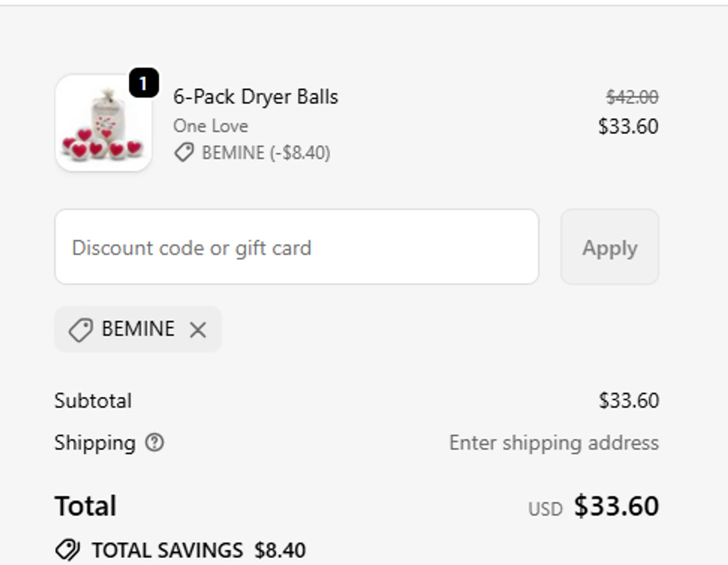Click the One Love variant text
The height and width of the screenshot is (565, 728).
[211, 126]
